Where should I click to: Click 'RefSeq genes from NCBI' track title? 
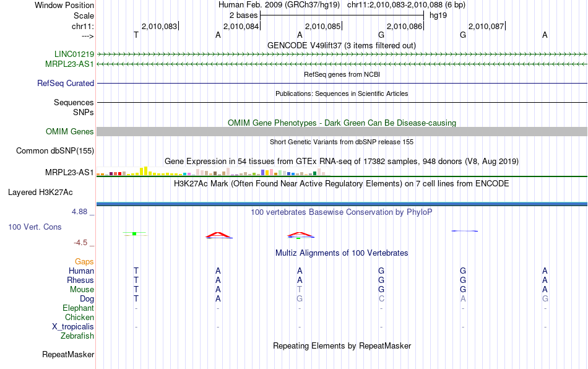click(x=342, y=74)
